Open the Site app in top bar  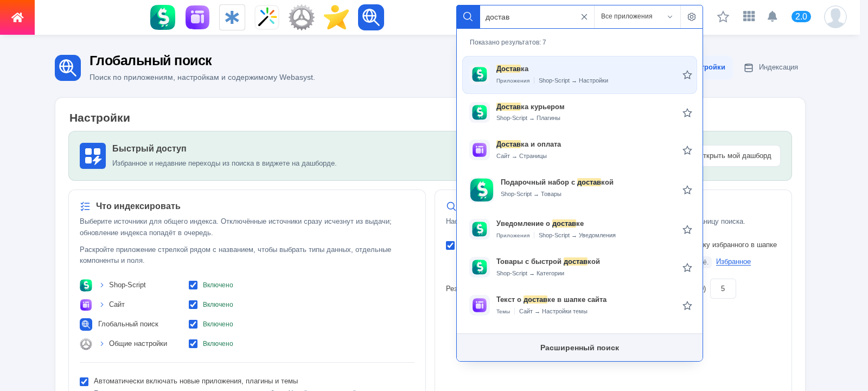(197, 17)
